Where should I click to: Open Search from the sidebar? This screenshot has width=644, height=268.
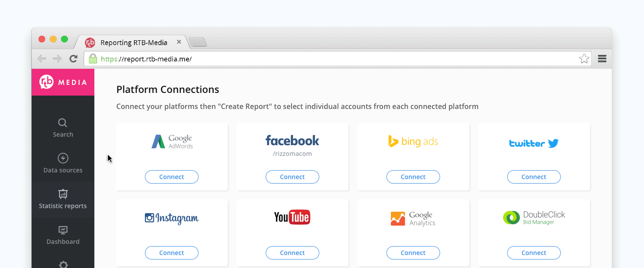(63, 128)
